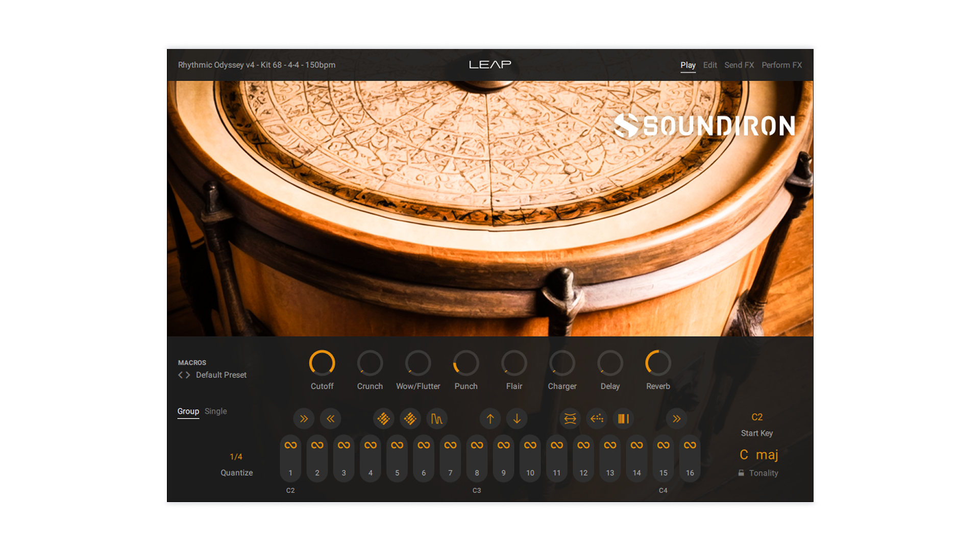Image resolution: width=980 pixels, height=551 pixels.
Task: Trigger loop pad 5
Action: (x=397, y=459)
